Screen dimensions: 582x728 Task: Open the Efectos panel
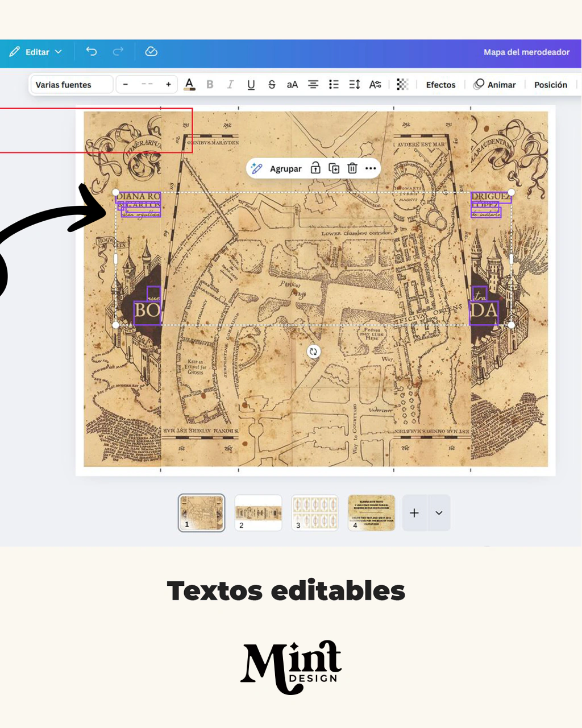440,85
